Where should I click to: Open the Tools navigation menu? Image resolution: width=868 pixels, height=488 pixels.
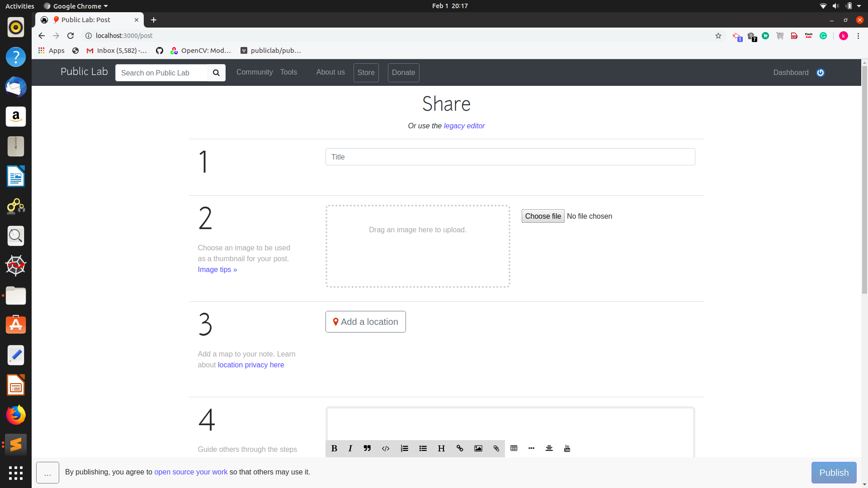(x=288, y=72)
